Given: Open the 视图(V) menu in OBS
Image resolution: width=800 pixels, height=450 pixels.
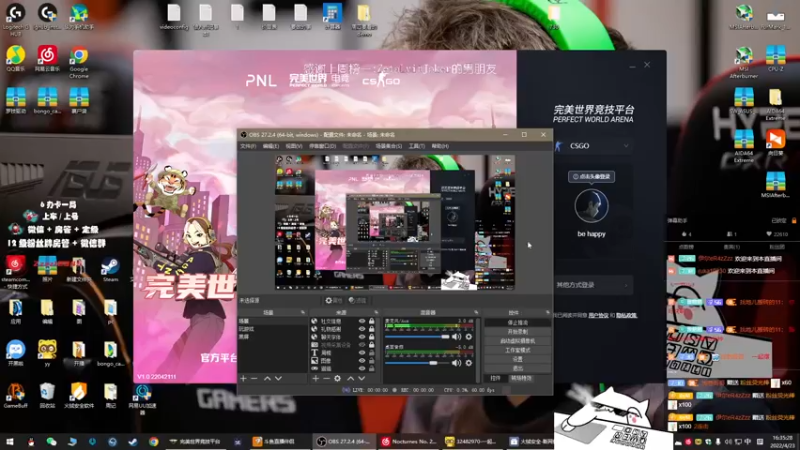Looking at the screenshot, I should [294, 146].
